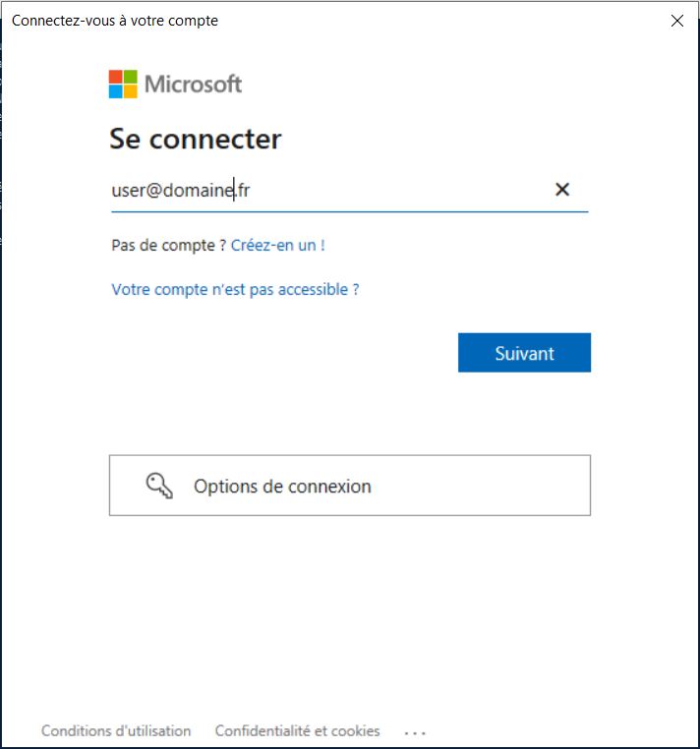The height and width of the screenshot is (749, 700).
Task: Click the yellow square of the Microsoft logo
Action: click(x=131, y=91)
